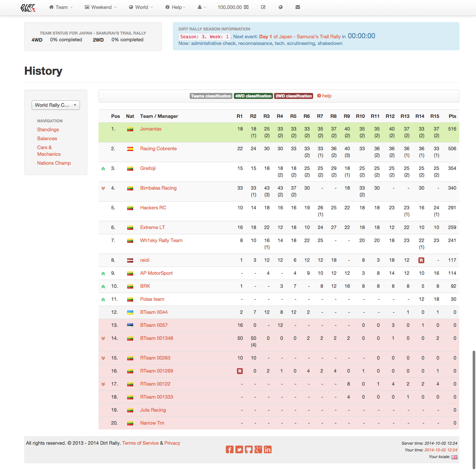Screen dimensions: 476x470
Task: Click red down arrow beside Bimbalas Racing
Action: (103, 188)
